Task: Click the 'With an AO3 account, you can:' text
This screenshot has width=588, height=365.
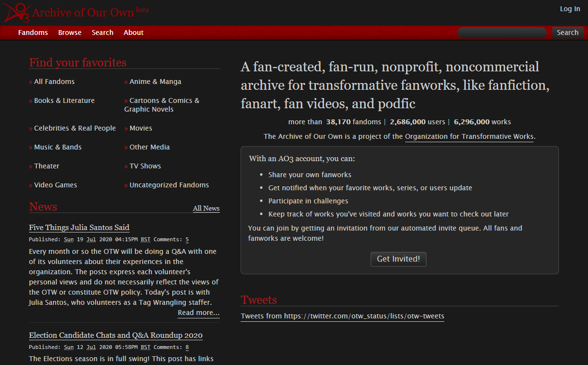Action: 302,159
